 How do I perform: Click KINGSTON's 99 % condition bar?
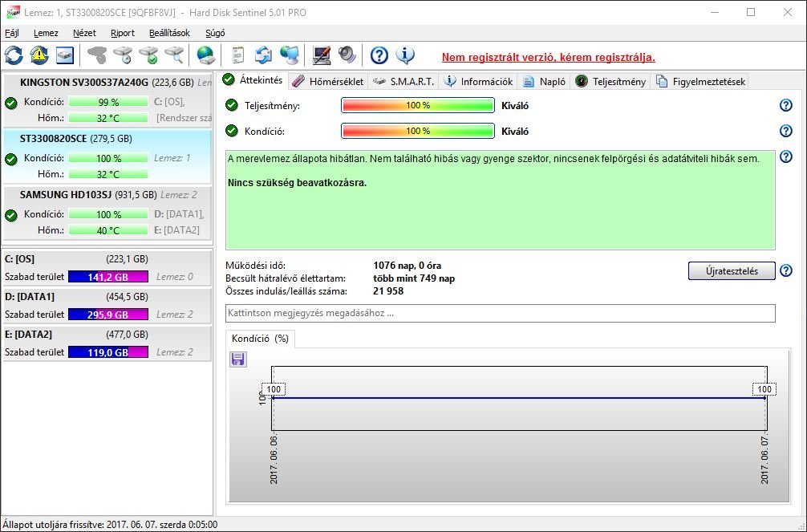[x=108, y=103]
